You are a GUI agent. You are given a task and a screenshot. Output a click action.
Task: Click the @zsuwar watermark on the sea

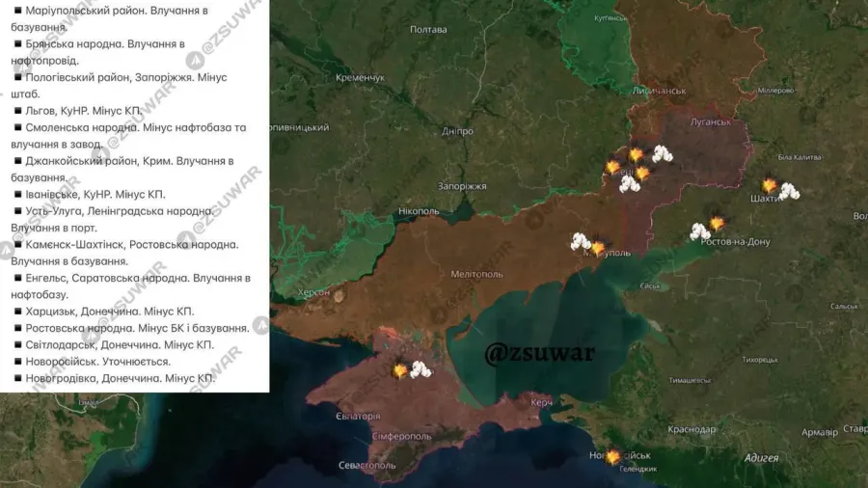point(540,352)
